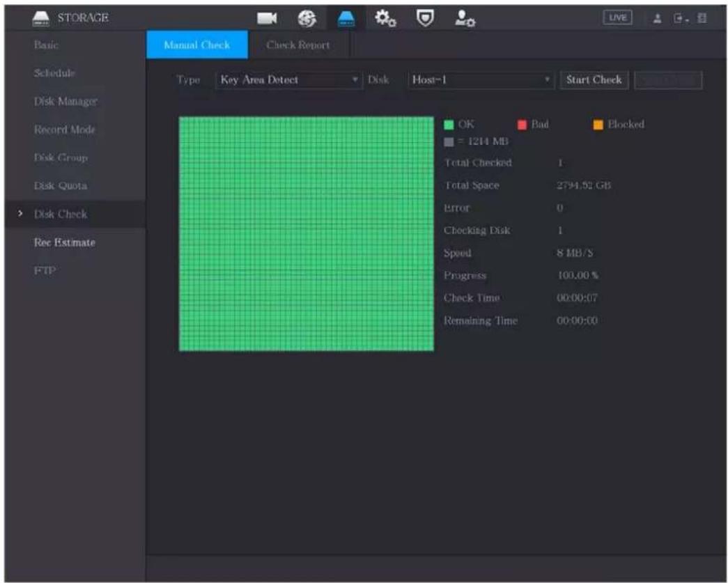Open Disk Manager in sidebar

coord(65,101)
